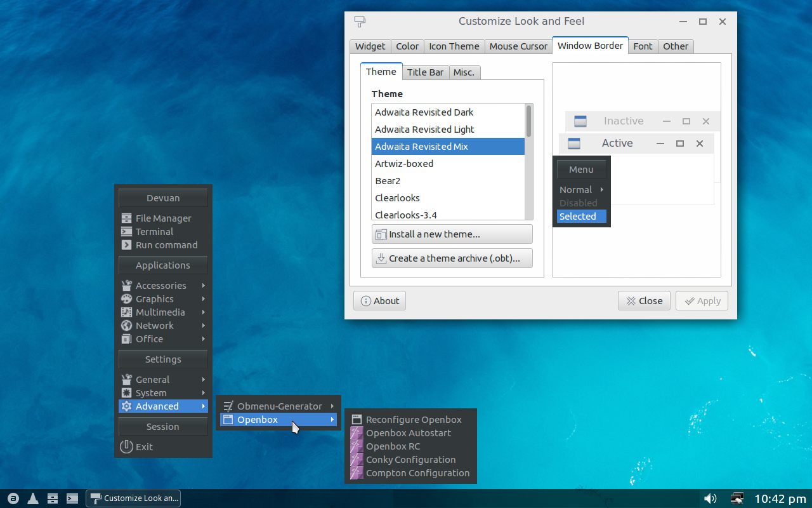Open the main menu button on the taskbar
Viewport: 812px width, 508px height.
tap(13, 498)
